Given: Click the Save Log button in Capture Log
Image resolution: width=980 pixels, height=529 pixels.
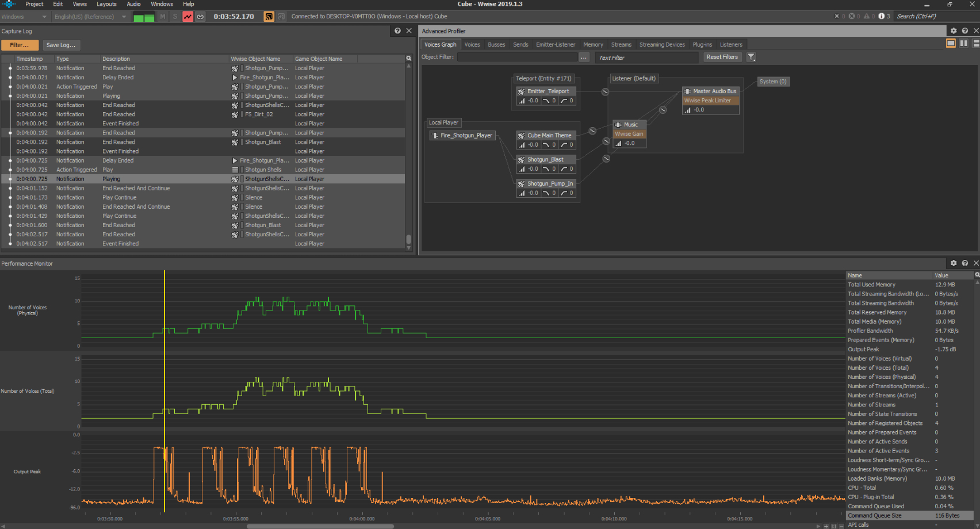Looking at the screenshot, I should click(61, 45).
